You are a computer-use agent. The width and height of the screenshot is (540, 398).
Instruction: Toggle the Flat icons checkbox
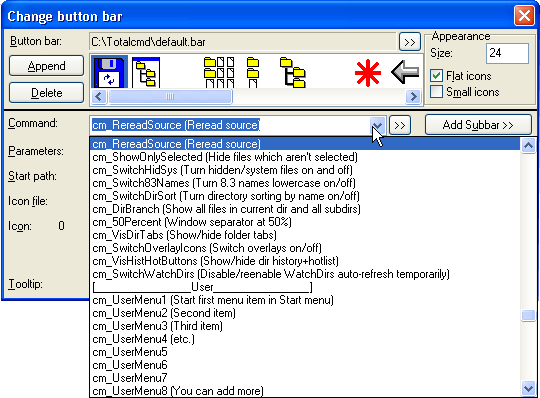[x=437, y=76]
